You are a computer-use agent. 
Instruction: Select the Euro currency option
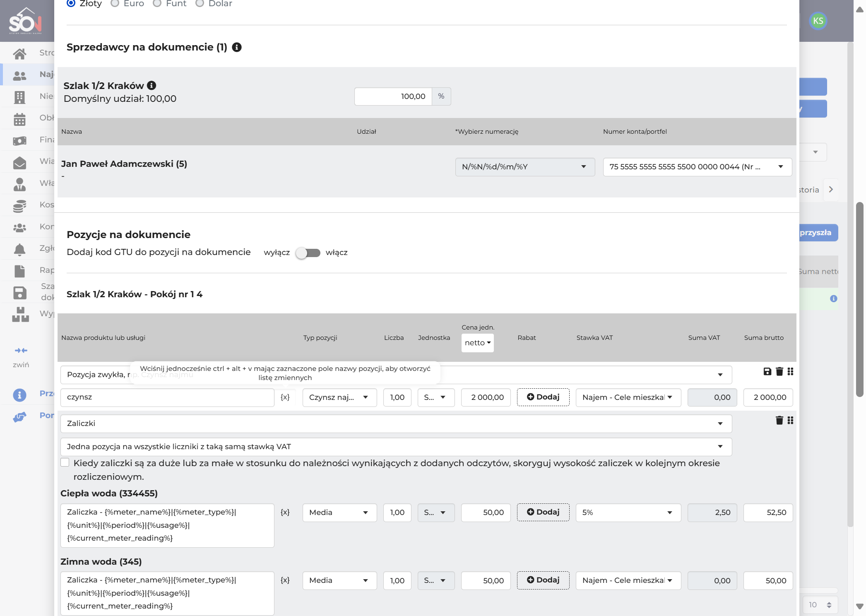pyautogui.click(x=127, y=3)
